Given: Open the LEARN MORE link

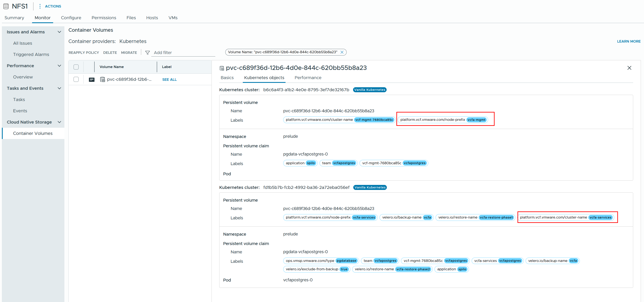Looking at the screenshot, I should click(x=629, y=41).
